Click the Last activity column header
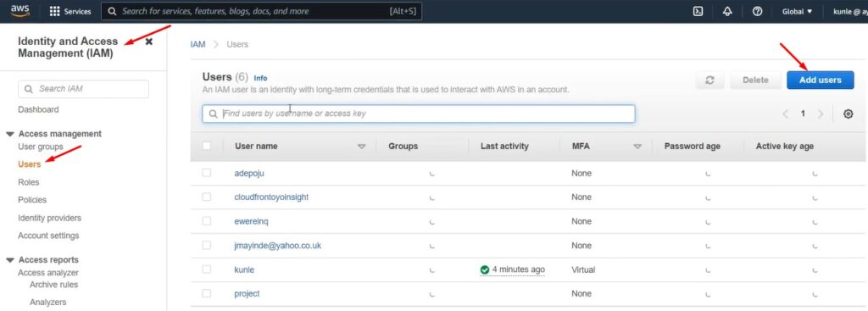 click(x=504, y=147)
